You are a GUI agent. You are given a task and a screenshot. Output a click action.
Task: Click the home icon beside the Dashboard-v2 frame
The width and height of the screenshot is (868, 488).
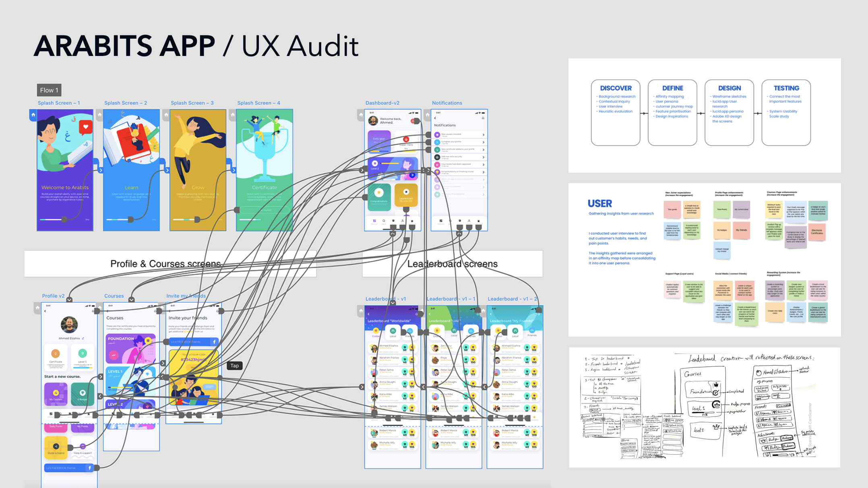(361, 115)
